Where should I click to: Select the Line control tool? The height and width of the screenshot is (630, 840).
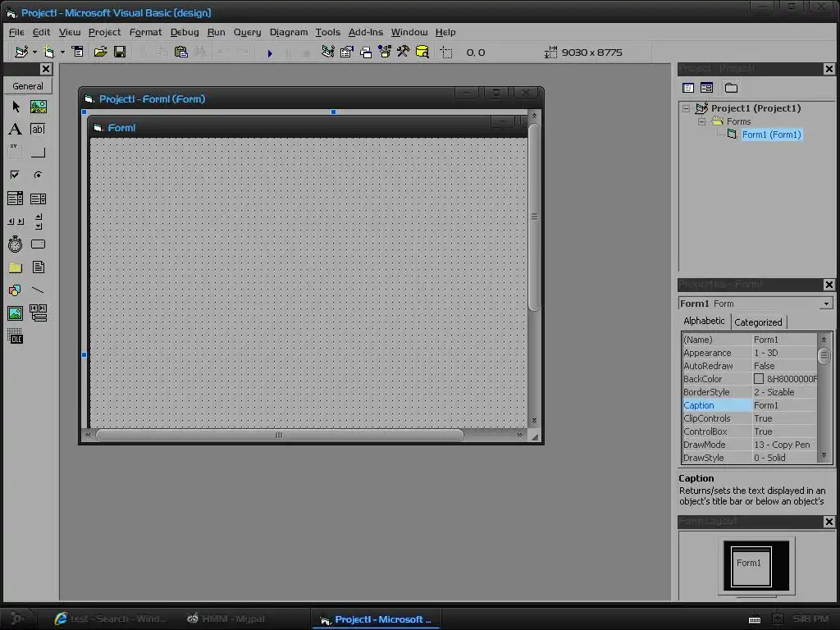pos(38,290)
